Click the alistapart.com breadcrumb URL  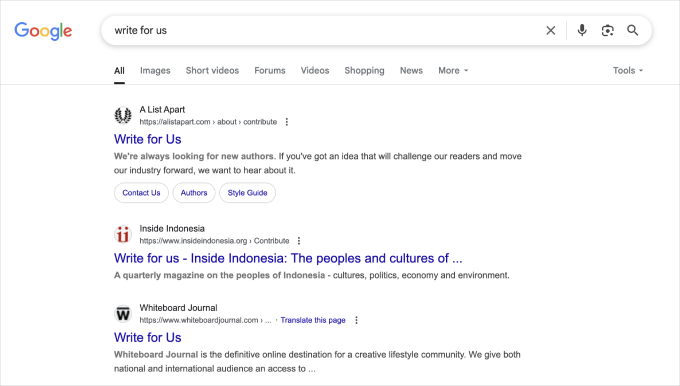[x=208, y=122]
